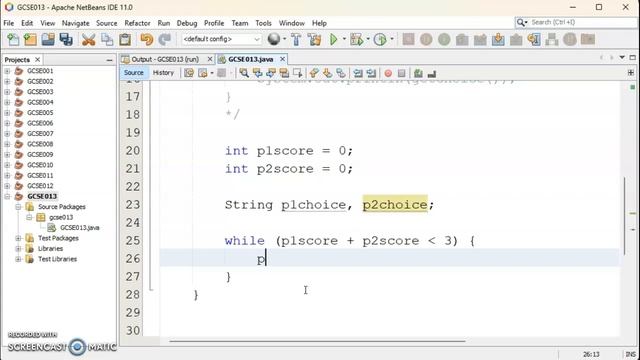640x360 pixels.
Task: Expand the GCSE001 project node
Action: coord(7,71)
